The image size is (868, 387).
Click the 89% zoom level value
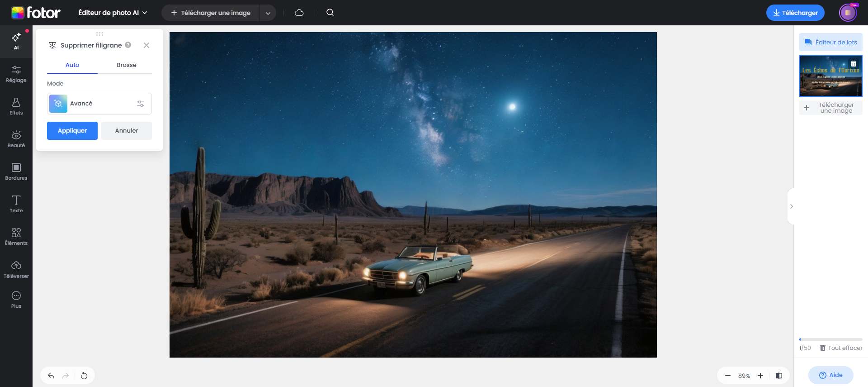click(744, 376)
